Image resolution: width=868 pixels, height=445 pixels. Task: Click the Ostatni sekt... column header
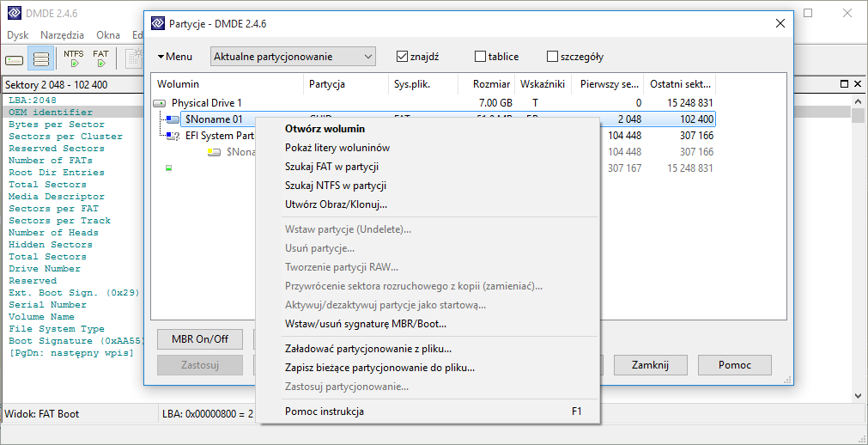(680, 84)
